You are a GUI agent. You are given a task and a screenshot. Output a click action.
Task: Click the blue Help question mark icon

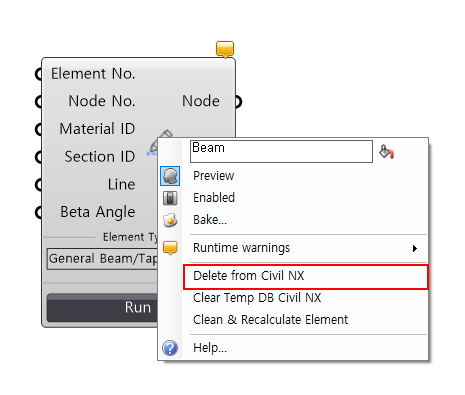[170, 348]
